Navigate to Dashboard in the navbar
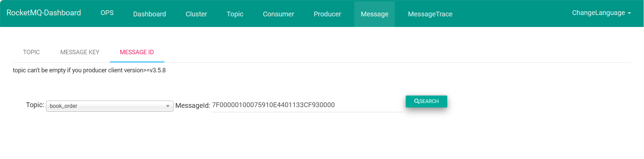Viewport: 644px width, 159px height. pyautogui.click(x=149, y=14)
